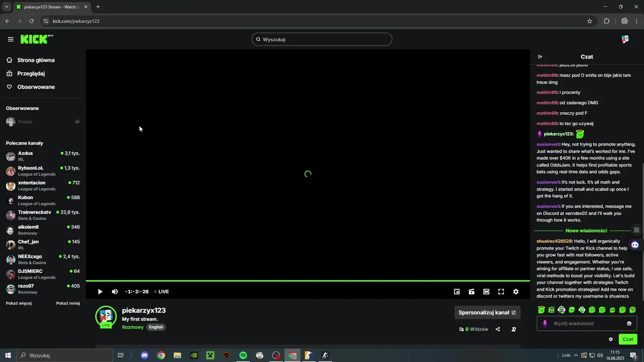Screen dimensions: 644x362
Task: Open chat settings gear below the input
Action: click(x=611, y=339)
